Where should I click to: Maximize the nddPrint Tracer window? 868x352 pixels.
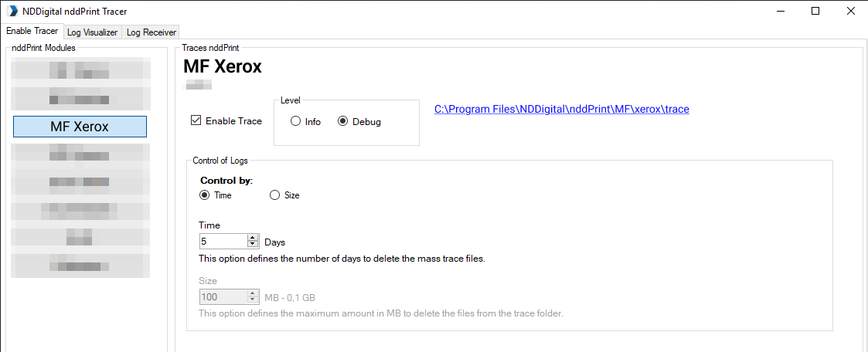(x=815, y=12)
